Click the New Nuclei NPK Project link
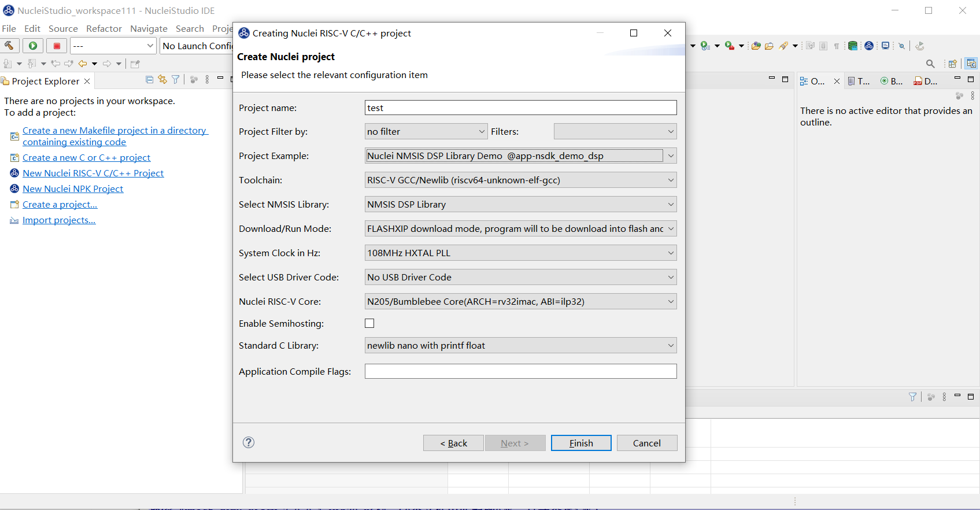 [73, 189]
